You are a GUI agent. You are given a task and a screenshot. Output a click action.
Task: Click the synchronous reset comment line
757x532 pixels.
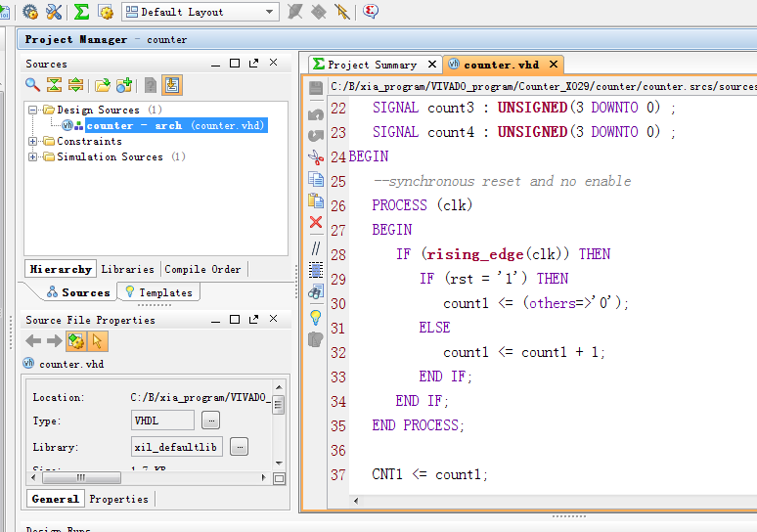click(x=502, y=182)
